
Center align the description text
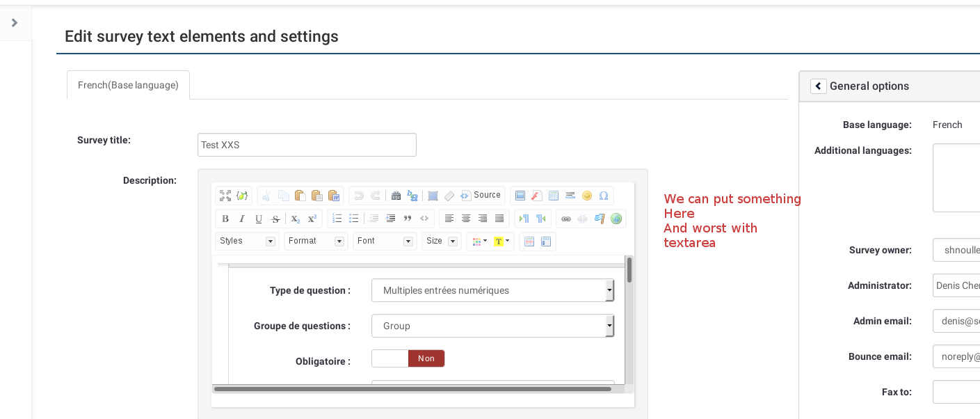click(466, 219)
